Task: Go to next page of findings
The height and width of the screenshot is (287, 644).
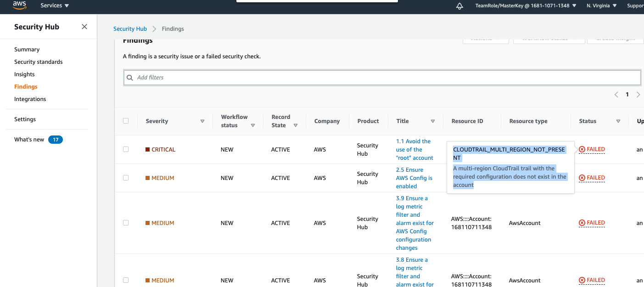Action: pos(638,95)
